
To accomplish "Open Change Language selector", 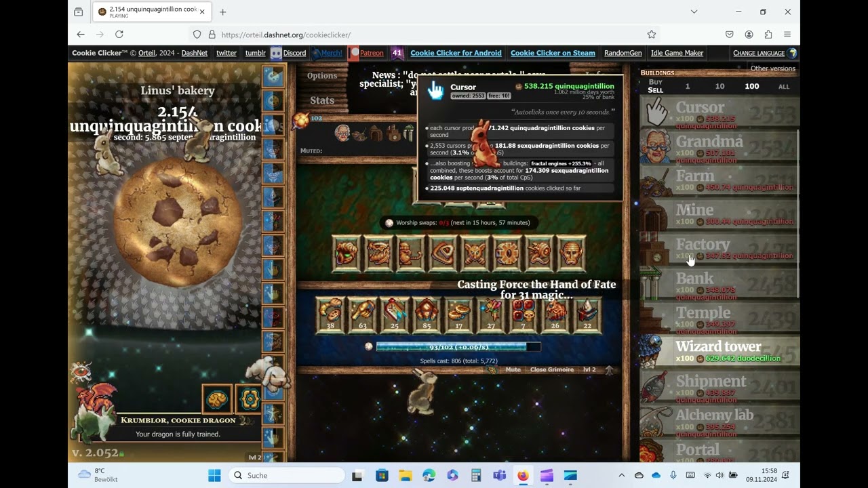I will (764, 53).
